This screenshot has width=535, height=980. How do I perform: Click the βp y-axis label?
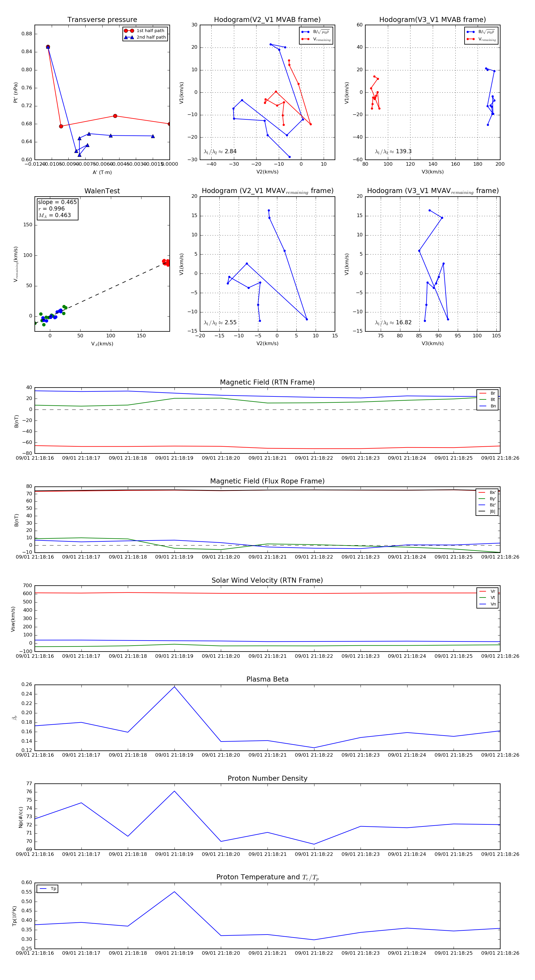coord(15,718)
